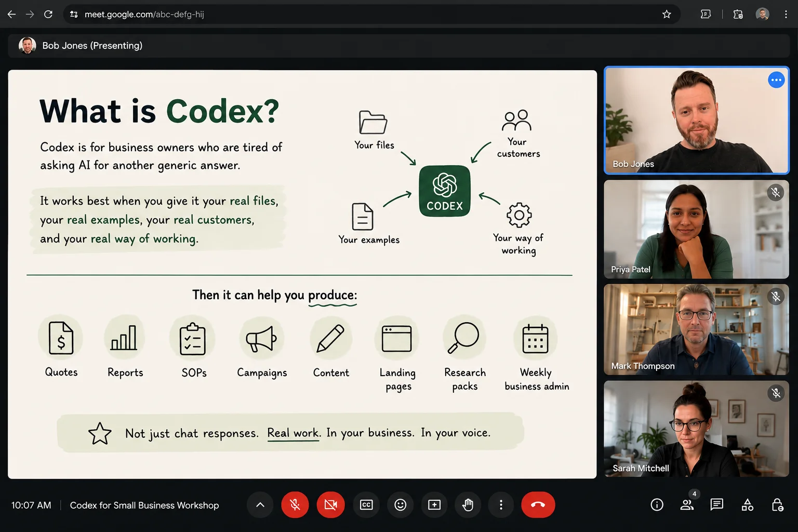Click Then it can help you produce heading
The width and height of the screenshot is (798, 532).
[275, 295]
